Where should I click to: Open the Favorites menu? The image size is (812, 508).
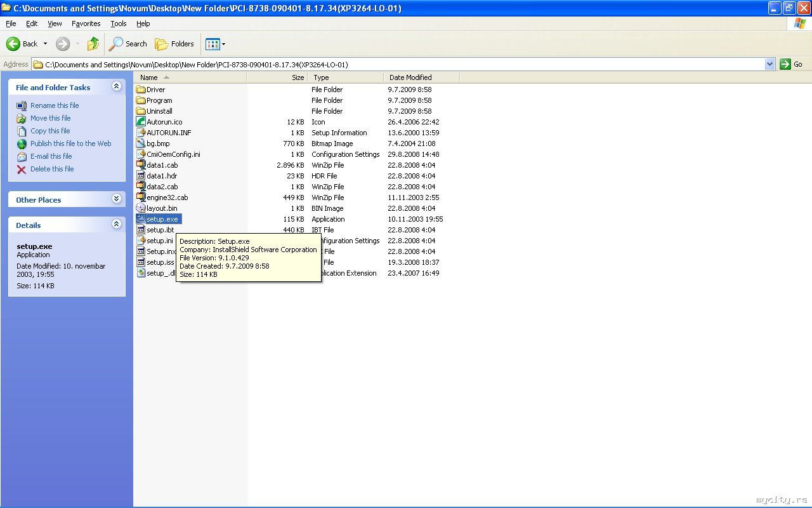[x=86, y=23]
